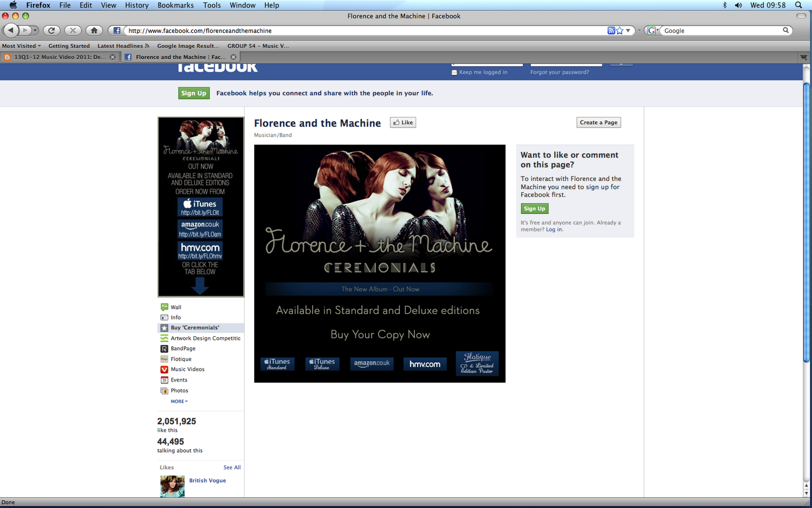This screenshot has width=812, height=508.
Task: Focus the Google search field
Action: (722, 30)
